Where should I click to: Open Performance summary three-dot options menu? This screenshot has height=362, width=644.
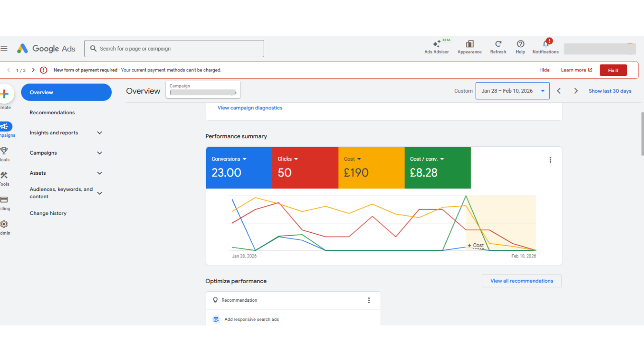(550, 160)
